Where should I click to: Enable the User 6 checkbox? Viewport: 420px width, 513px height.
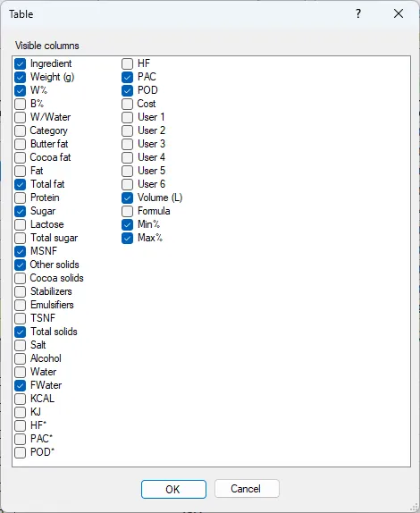[127, 184]
